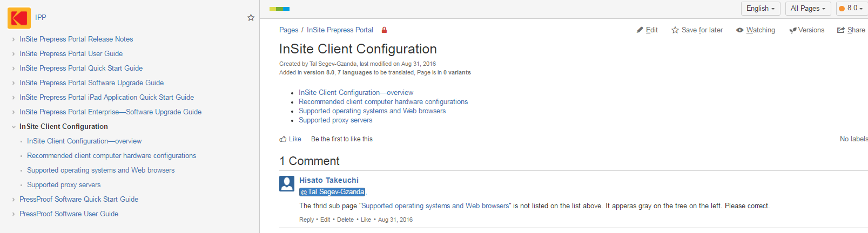Viewport: 868px width, 233px height.
Task: Click the @Tal Segev-Gzanda mention
Action: click(333, 192)
